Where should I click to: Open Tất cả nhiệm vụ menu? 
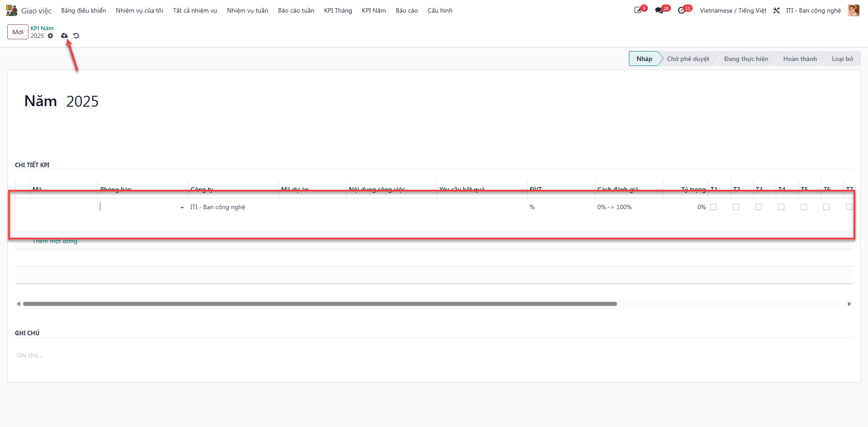coord(195,10)
